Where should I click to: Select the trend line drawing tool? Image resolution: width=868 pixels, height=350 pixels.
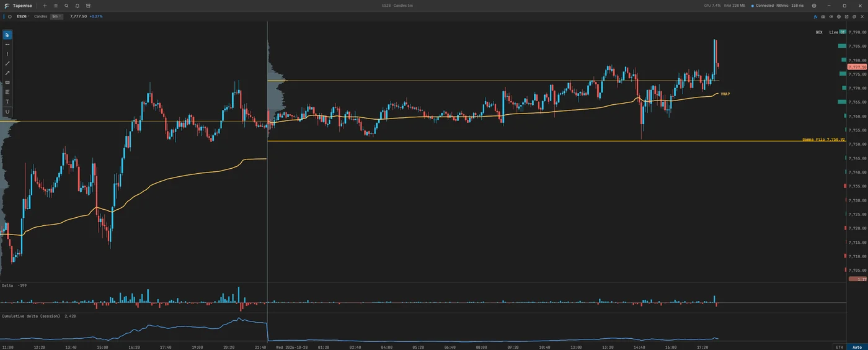click(7, 63)
